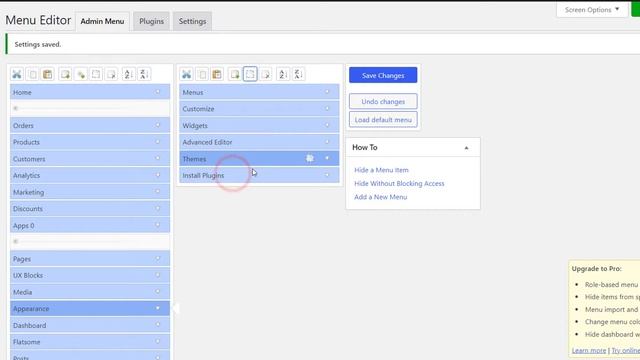
Task: Sort submenu items descending Z-A
Action: (298, 74)
